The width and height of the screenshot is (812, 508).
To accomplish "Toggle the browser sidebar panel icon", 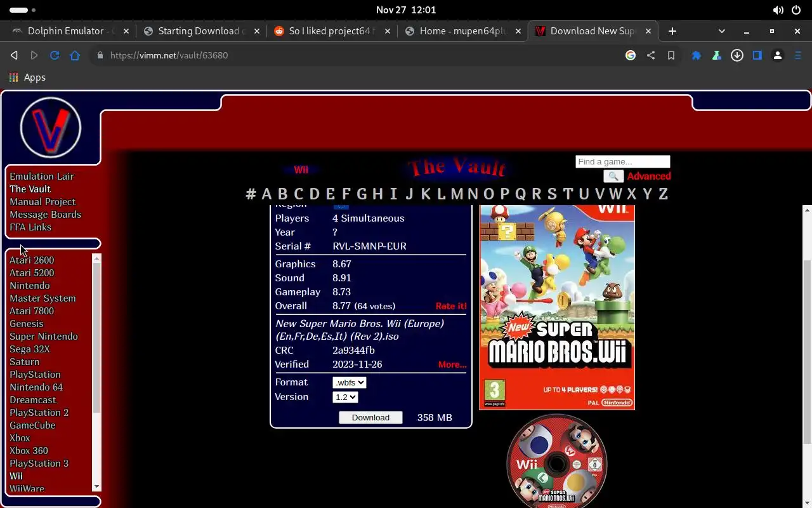I will pyautogui.click(x=757, y=55).
